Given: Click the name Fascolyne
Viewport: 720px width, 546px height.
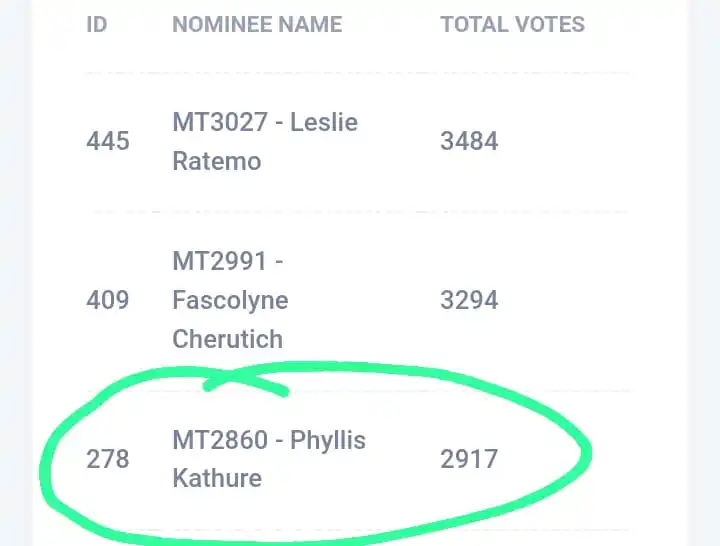Looking at the screenshot, I should click(230, 300).
